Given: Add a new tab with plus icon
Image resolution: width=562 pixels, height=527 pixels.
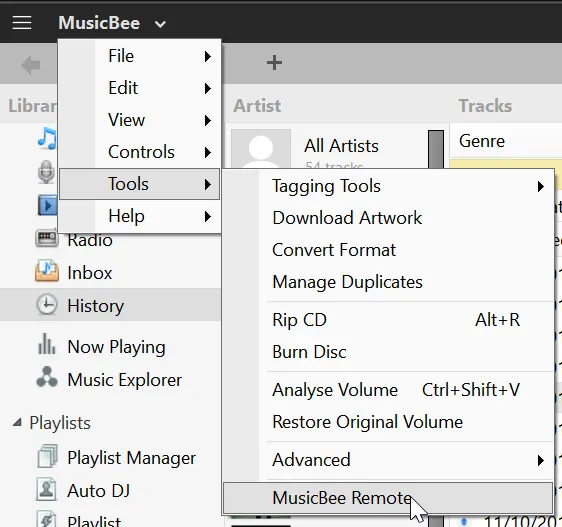Looking at the screenshot, I should (x=275, y=63).
